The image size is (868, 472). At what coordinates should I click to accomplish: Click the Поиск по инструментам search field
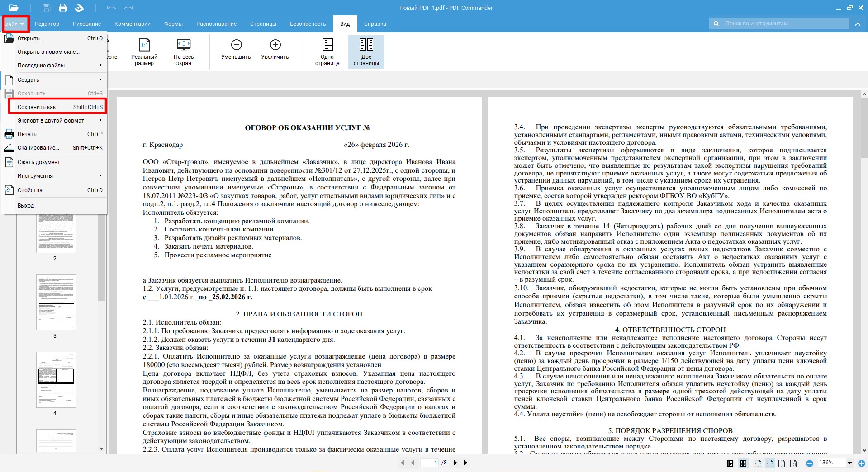779,24
